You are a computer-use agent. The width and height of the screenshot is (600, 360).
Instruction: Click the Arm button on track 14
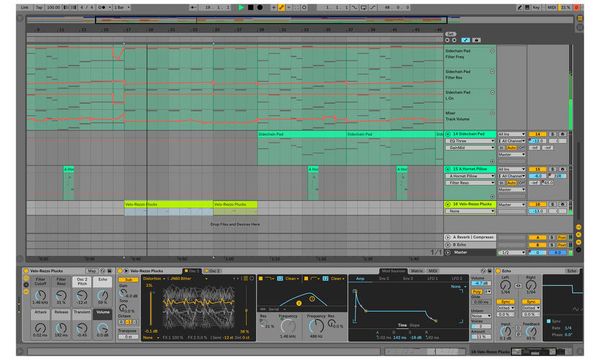pos(562,134)
